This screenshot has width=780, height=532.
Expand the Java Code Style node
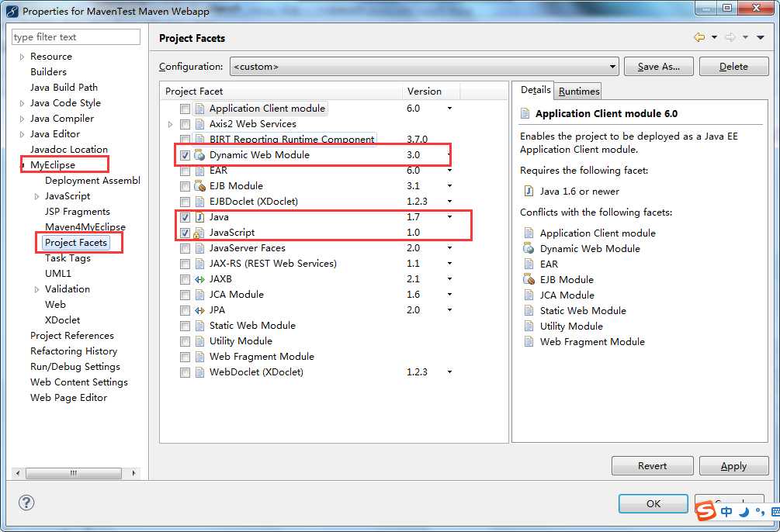coord(22,103)
